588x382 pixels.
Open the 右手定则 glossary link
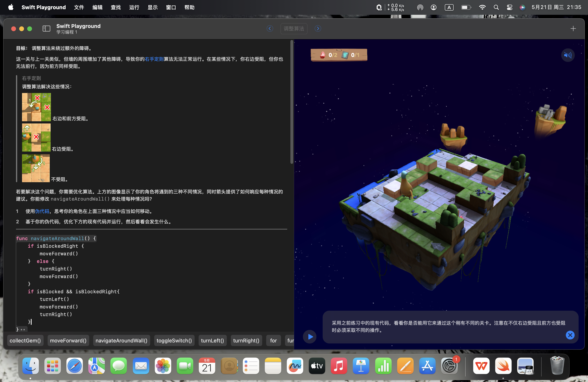click(154, 59)
